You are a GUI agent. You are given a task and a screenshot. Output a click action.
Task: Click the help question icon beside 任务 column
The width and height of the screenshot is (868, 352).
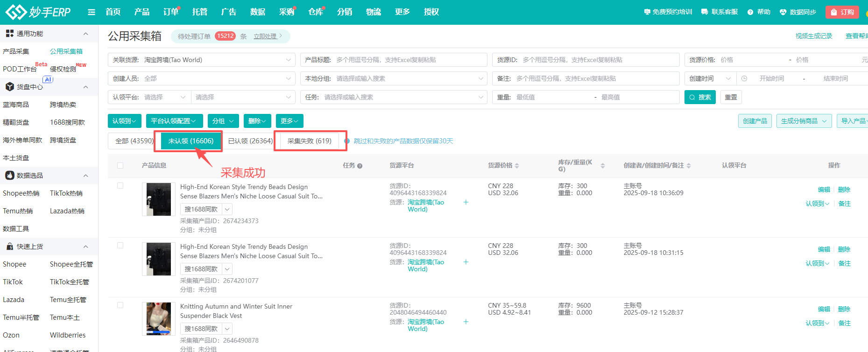point(360,166)
